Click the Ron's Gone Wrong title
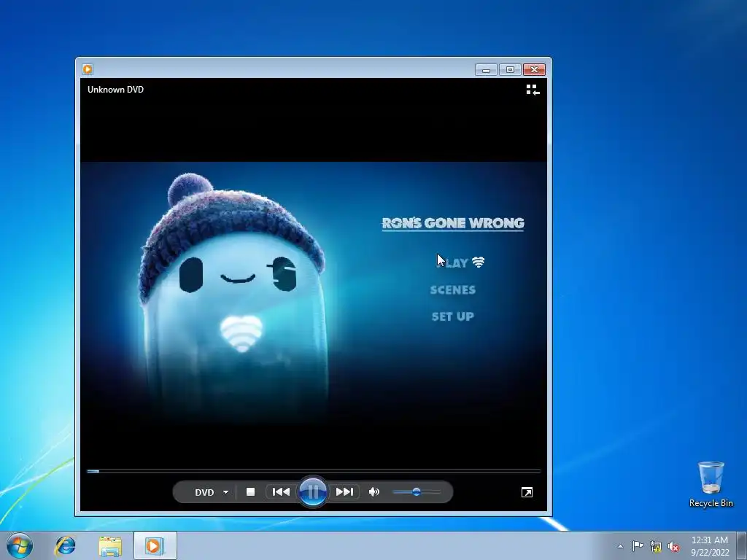The image size is (747, 560). coord(452,223)
